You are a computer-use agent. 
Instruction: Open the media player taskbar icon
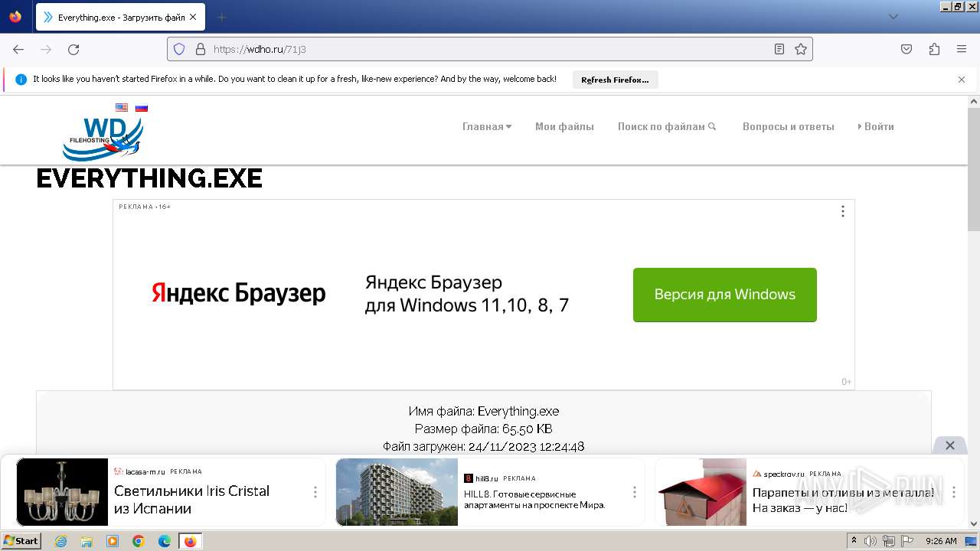(x=113, y=541)
